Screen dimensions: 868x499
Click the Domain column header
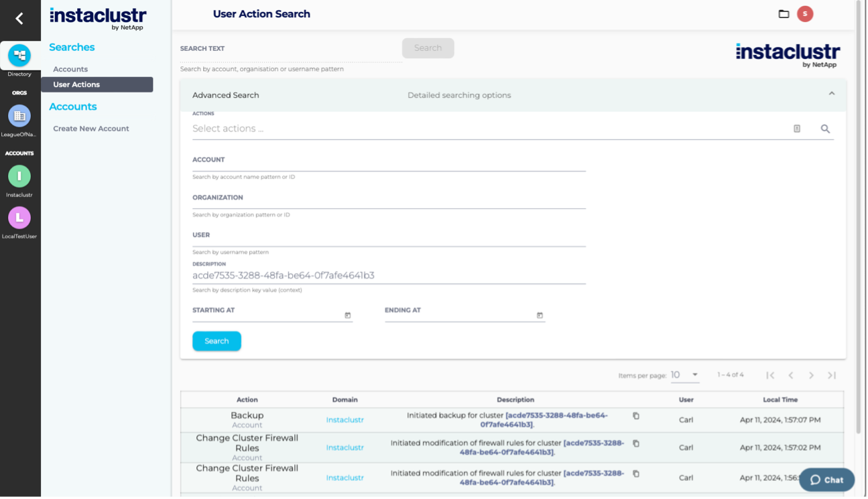pyautogui.click(x=345, y=400)
